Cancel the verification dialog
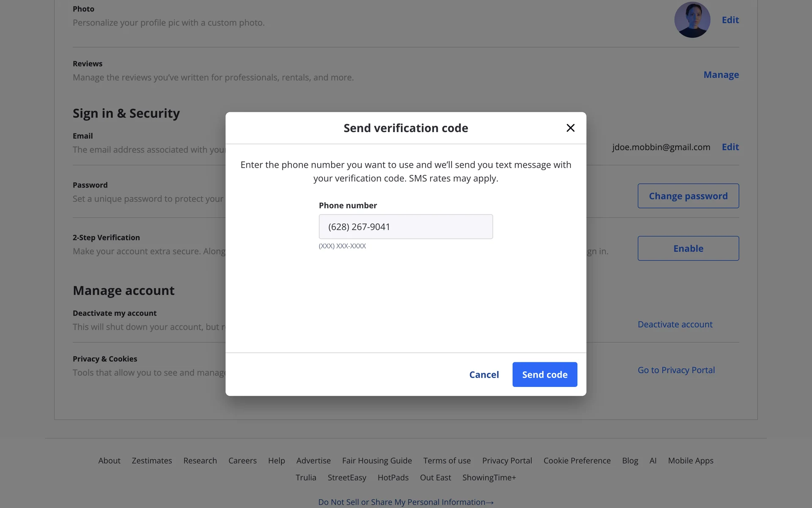Viewport: 812px width, 508px height. pyautogui.click(x=484, y=375)
